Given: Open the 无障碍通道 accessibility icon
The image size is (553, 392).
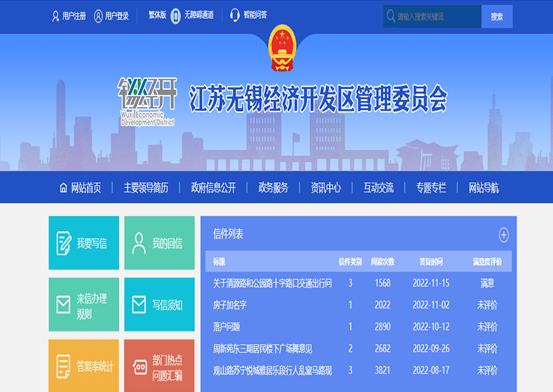Looking at the screenshot, I should tap(175, 16).
